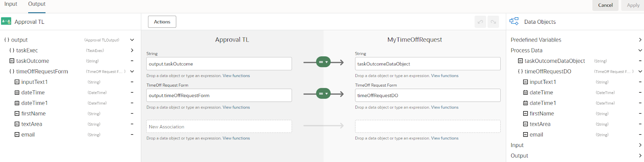Expand the Input section in Data Objects
The image size is (644, 162).
pos(640,145)
